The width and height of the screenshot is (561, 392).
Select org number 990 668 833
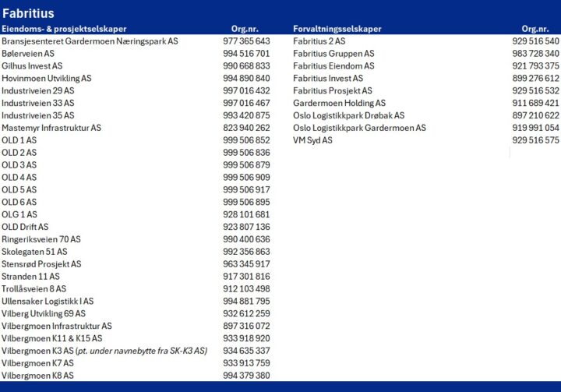click(x=246, y=66)
